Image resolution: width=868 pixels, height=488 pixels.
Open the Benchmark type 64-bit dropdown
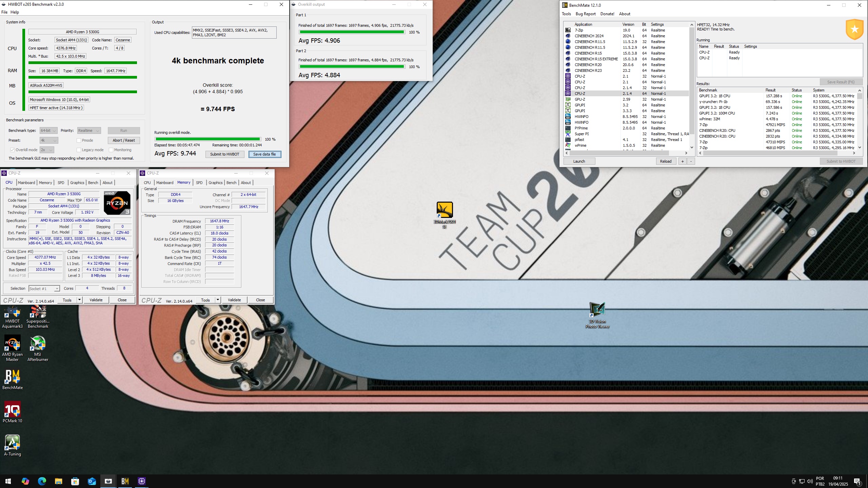tap(48, 130)
